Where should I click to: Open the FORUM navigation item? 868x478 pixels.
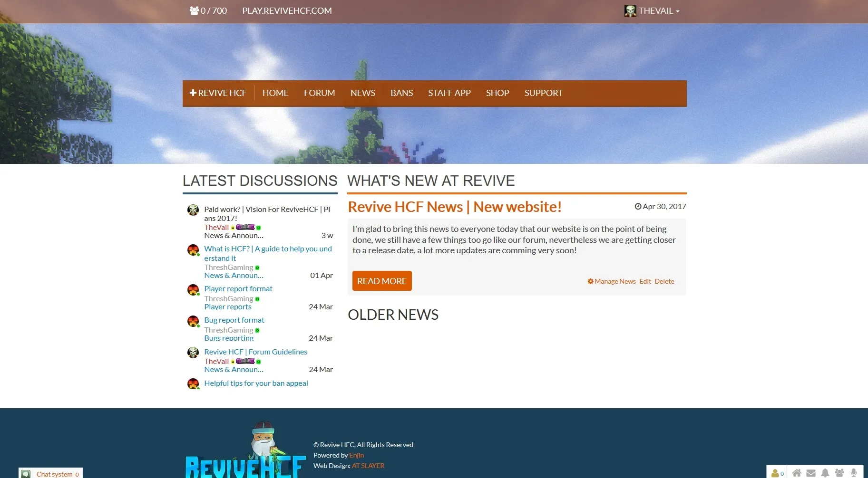[320, 93]
